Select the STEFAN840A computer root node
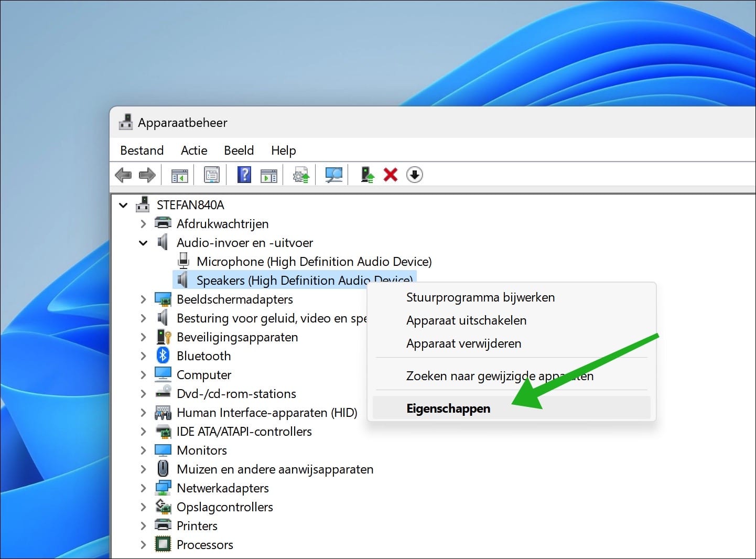This screenshot has height=559, width=756. (x=190, y=205)
